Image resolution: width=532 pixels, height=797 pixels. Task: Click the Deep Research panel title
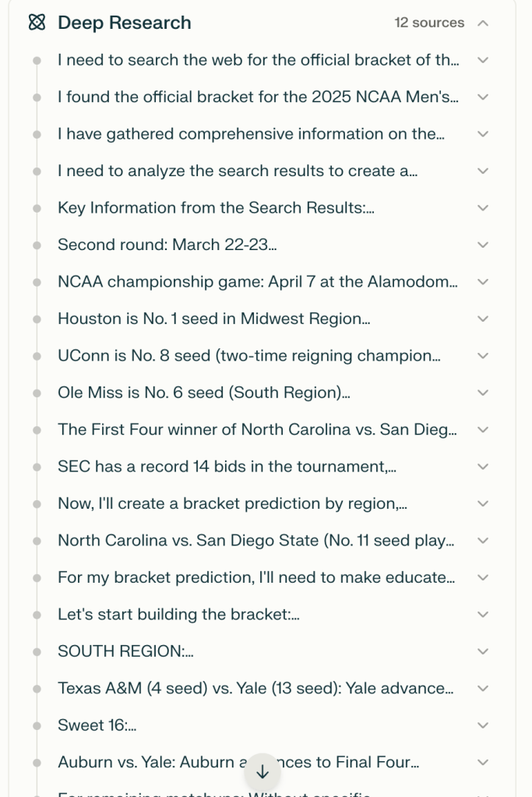pyautogui.click(x=125, y=23)
